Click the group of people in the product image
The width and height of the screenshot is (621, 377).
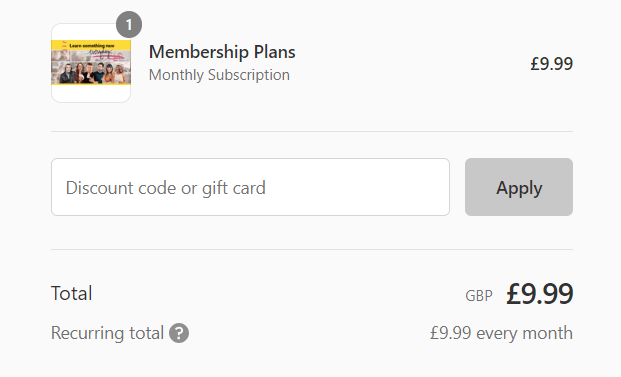[92, 73]
